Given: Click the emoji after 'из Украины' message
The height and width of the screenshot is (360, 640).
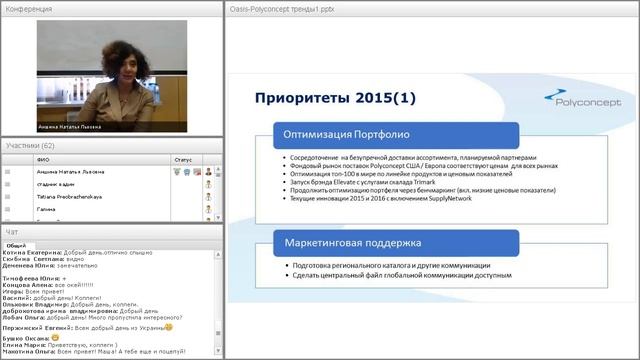Looking at the screenshot, I should click(169, 327).
